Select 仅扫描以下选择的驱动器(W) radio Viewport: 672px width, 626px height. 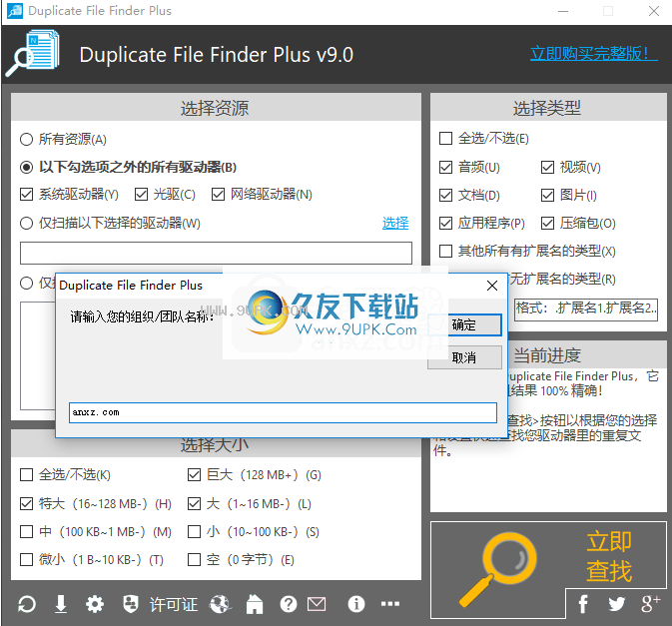coord(27,224)
